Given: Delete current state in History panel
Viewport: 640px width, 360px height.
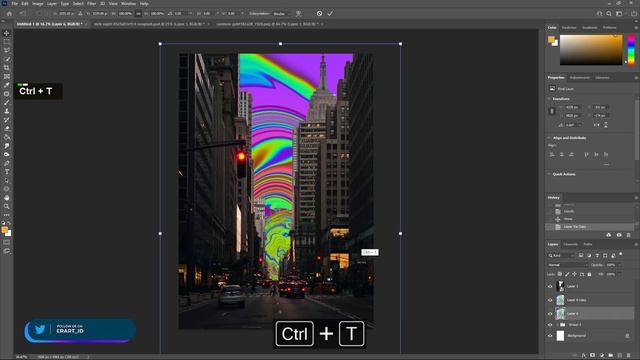Looking at the screenshot, I should click(x=629, y=235).
